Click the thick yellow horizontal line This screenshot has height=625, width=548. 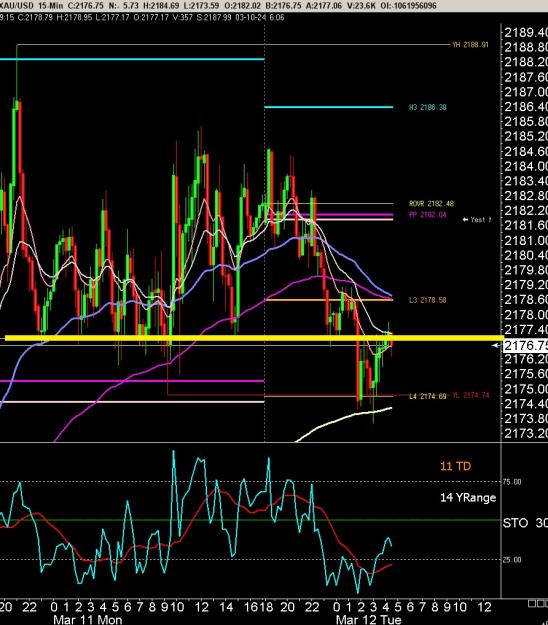[x=252, y=338]
